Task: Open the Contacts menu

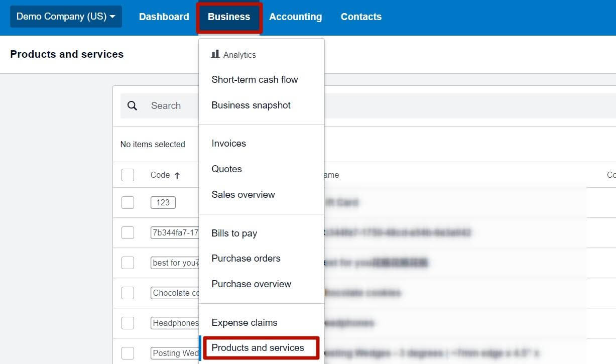Action: click(x=361, y=17)
